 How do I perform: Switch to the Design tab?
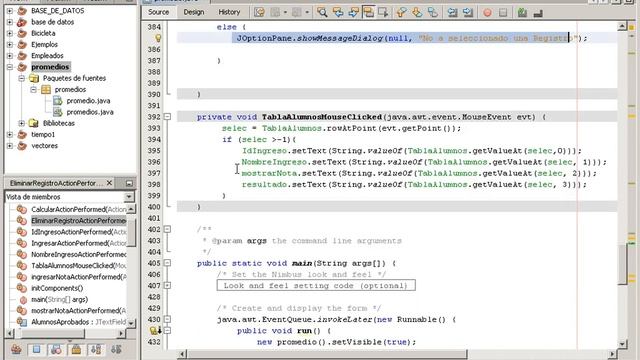coord(194,12)
